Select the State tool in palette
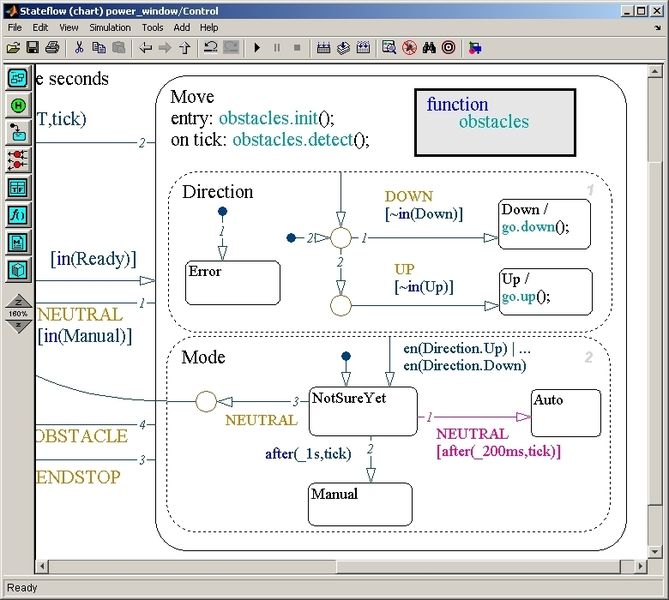 [x=18, y=78]
